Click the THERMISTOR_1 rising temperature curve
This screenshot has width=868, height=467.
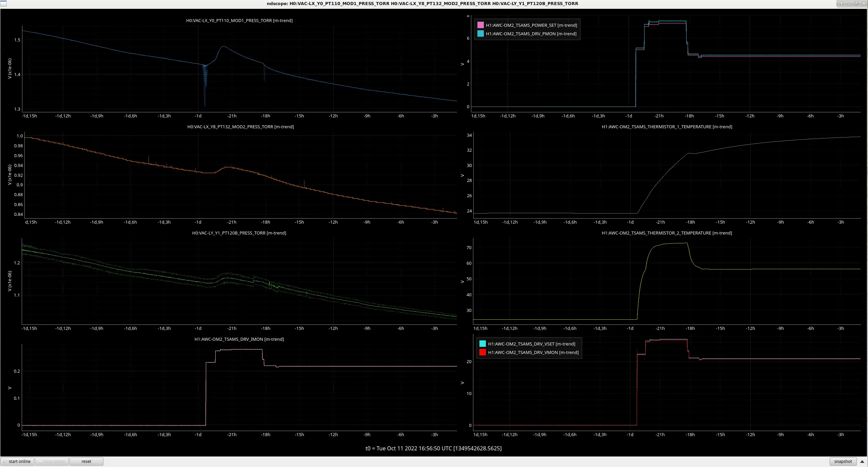[661, 178]
